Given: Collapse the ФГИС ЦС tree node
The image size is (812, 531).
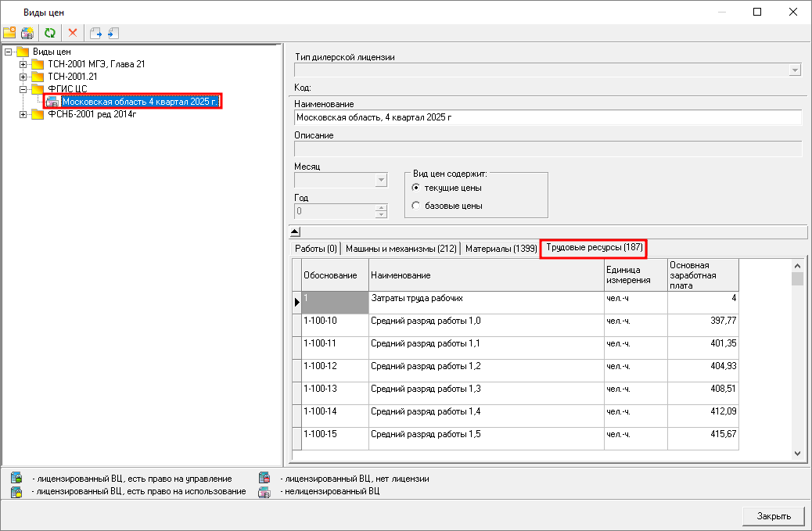Looking at the screenshot, I should point(23,89).
